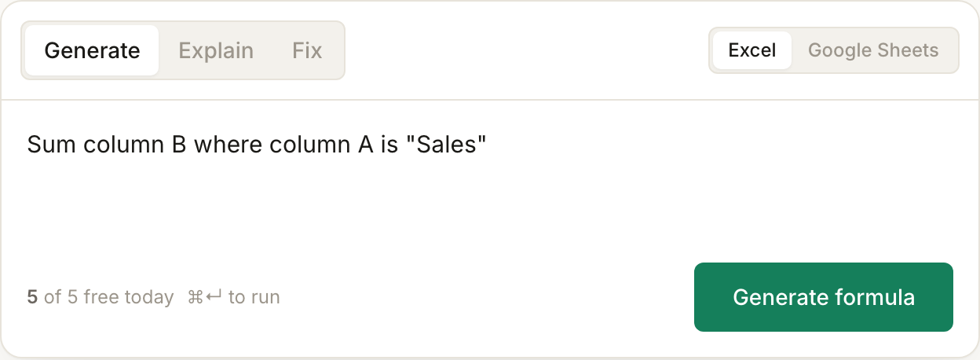980x360 pixels.
Task: Click the command-return shortcut icon
Action: [x=205, y=297]
